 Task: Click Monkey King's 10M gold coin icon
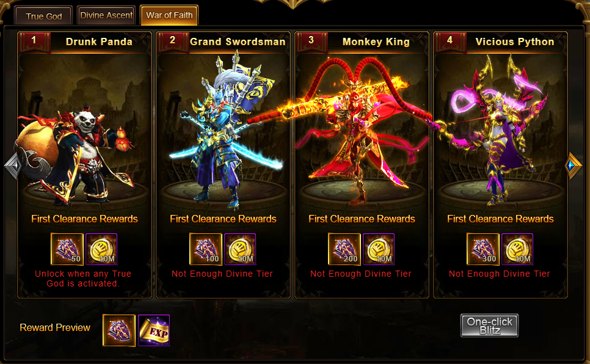point(379,249)
